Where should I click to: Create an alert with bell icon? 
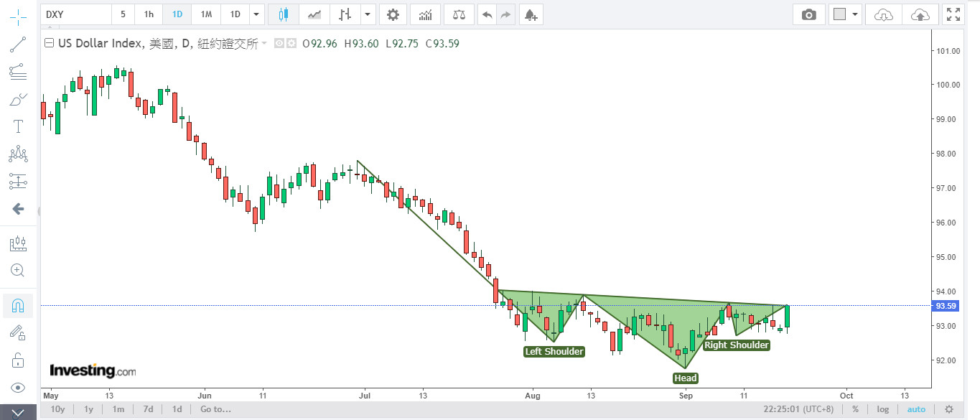(x=531, y=14)
